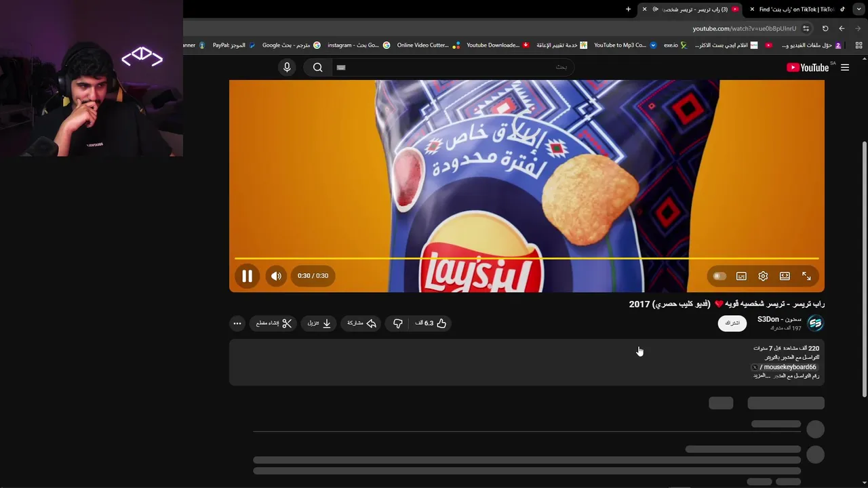Open the افلام ايجي بست bookmark
The width and height of the screenshot is (868, 488).
pyautogui.click(x=726, y=45)
